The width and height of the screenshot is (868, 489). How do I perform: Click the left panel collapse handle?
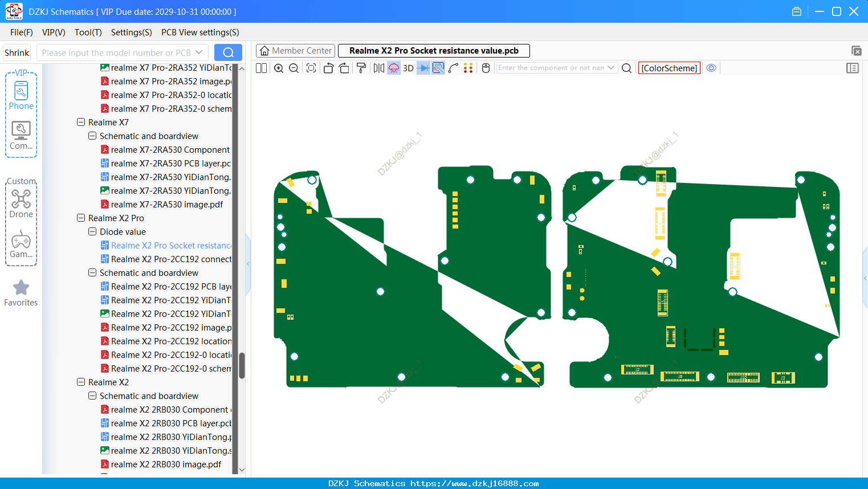(x=248, y=263)
